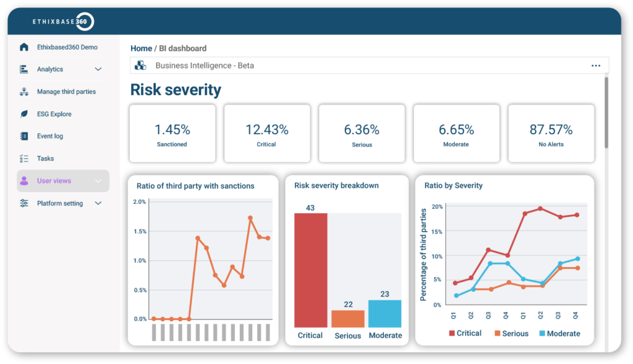Select ESG Explore in the sidebar
This screenshot has width=633, height=364.
pos(54,114)
